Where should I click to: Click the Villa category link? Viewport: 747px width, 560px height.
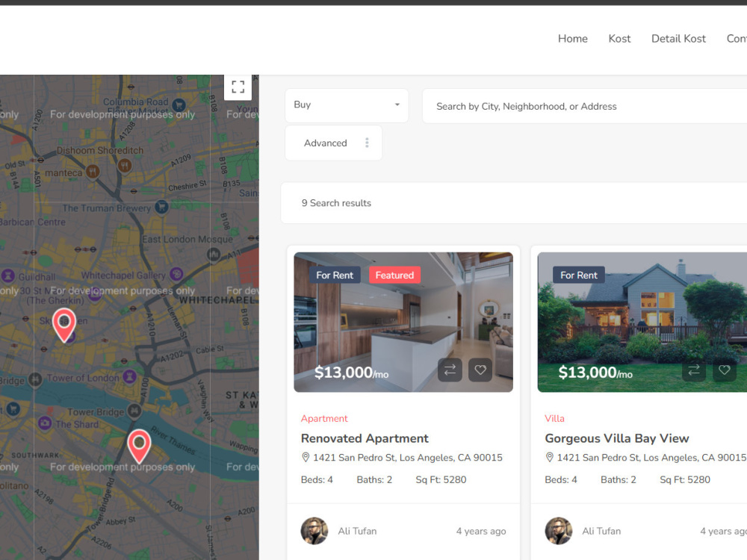tap(554, 419)
